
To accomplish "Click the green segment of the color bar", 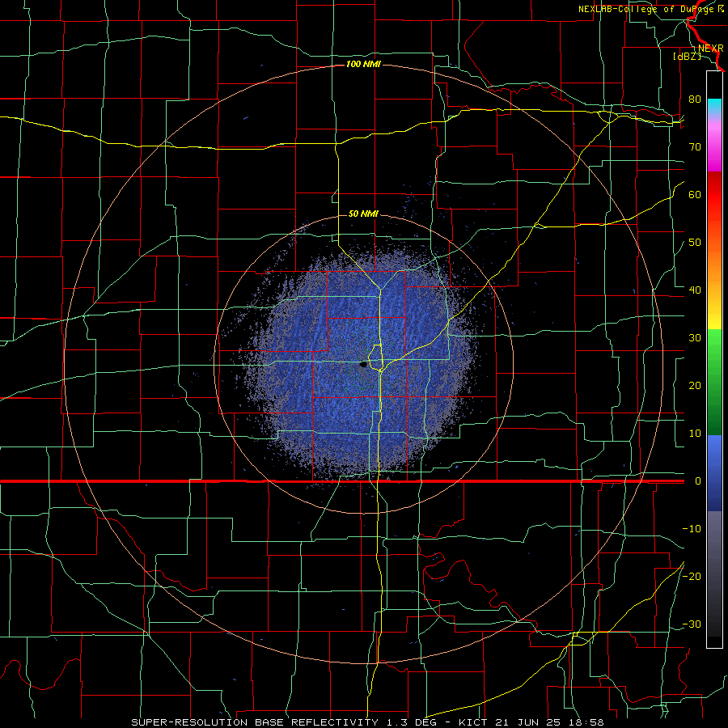I will pos(714,381).
